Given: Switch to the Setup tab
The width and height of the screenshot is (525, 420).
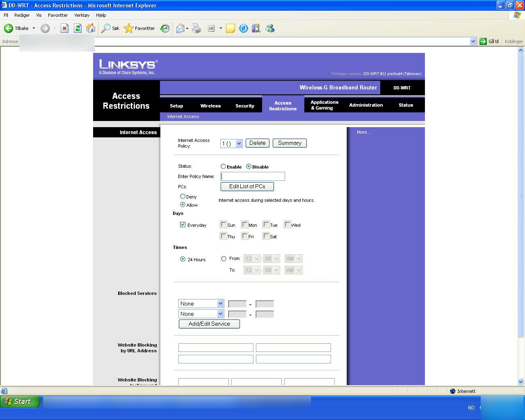Looking at the screenshot, I should click(x=176, y=106).
